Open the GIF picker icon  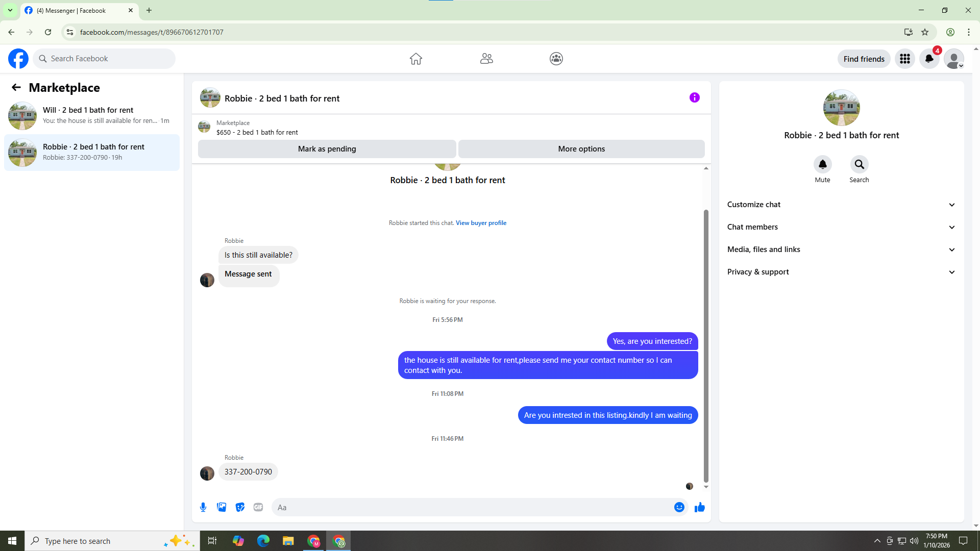pyautogui.click(x=258, y=507)
